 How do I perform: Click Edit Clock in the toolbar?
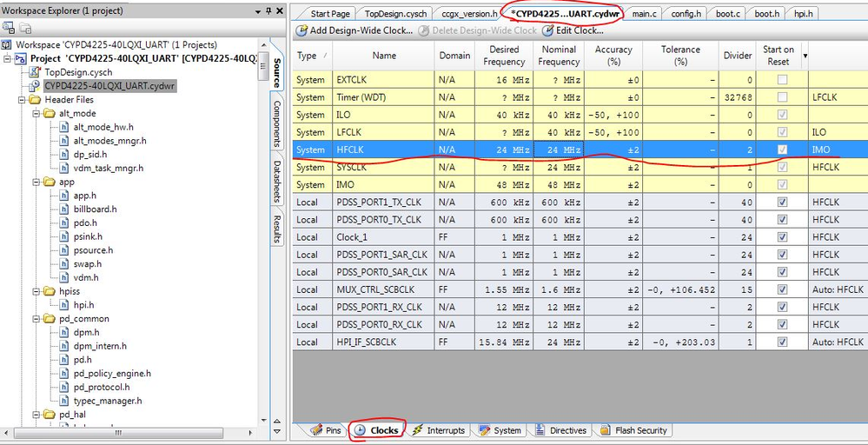coord(573,30)
